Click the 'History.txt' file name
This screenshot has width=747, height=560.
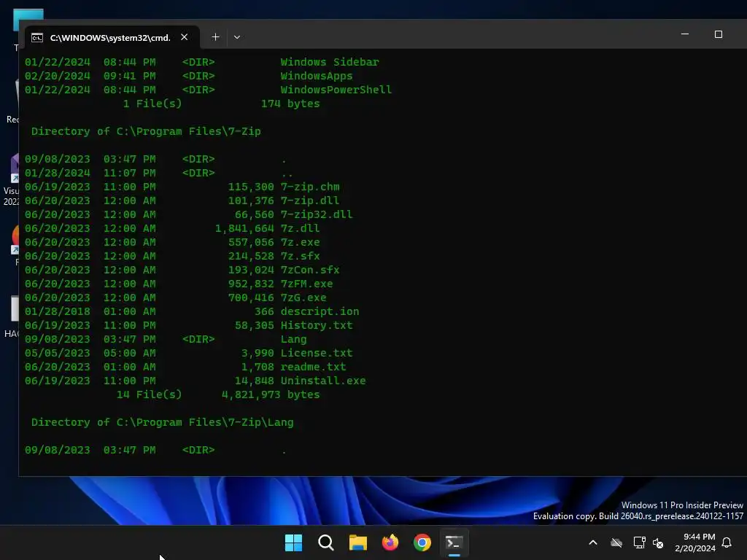(317, 325)
